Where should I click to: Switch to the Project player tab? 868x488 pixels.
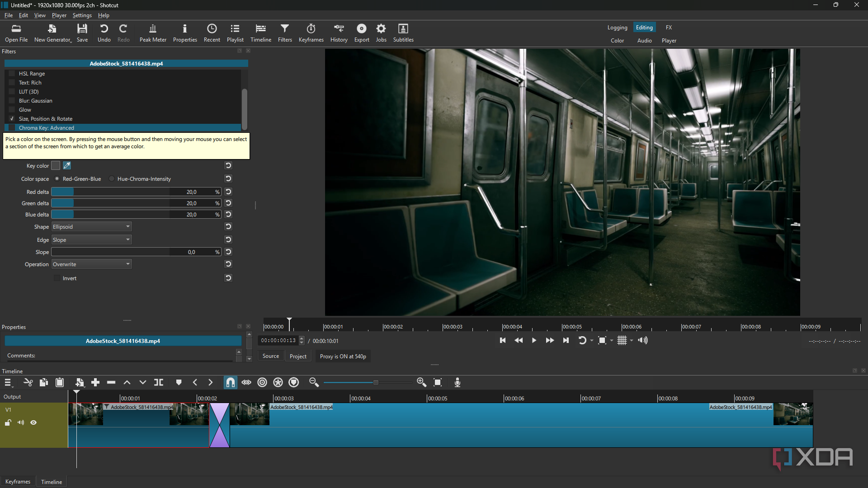point(298,356)
